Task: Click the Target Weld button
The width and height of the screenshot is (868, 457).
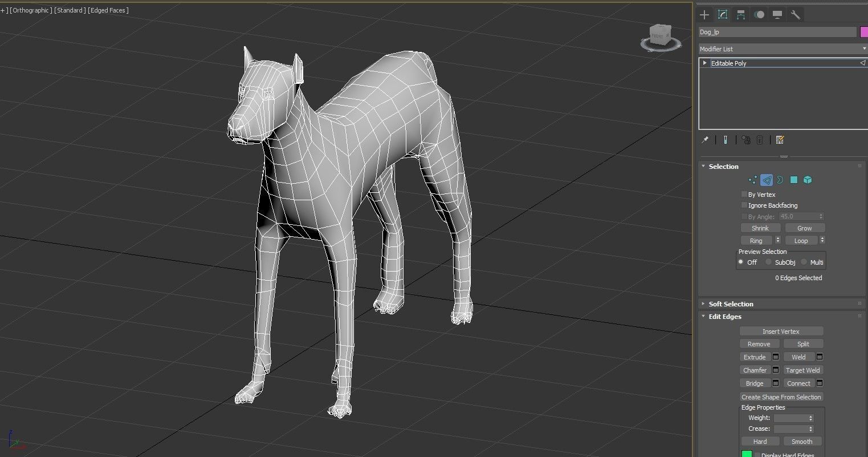Action: 804,370
